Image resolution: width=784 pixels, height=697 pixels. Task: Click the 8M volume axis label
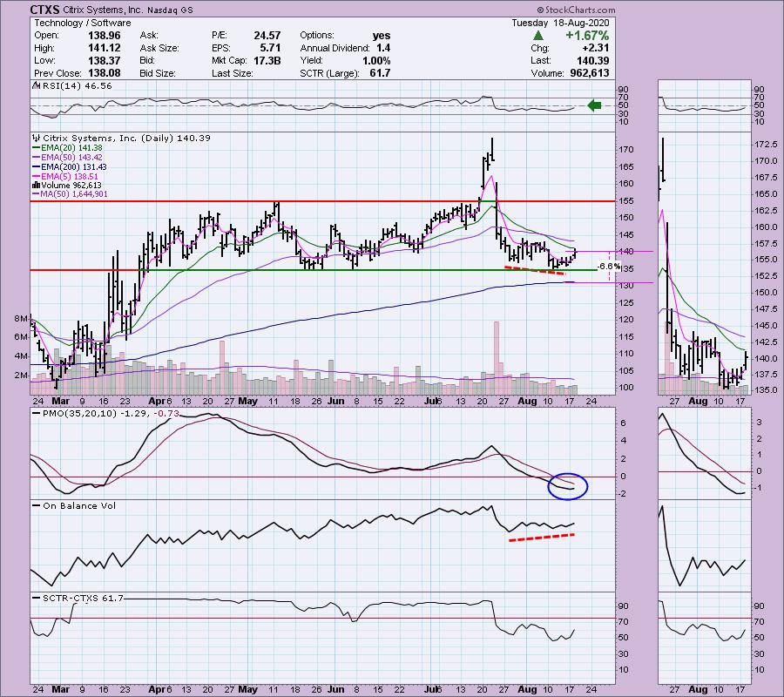21,318
